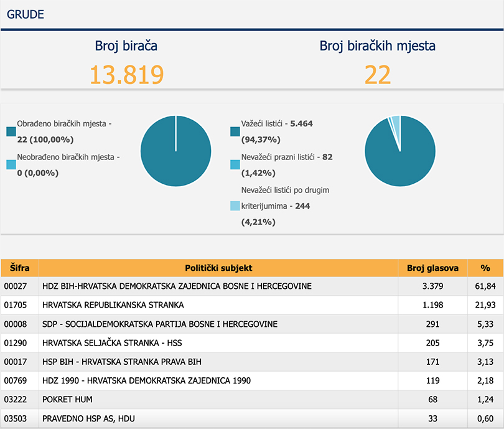The width and height of the screenshot is (504, 429).
Task: Click code '00769' in the table
Action: coord(16,380)
